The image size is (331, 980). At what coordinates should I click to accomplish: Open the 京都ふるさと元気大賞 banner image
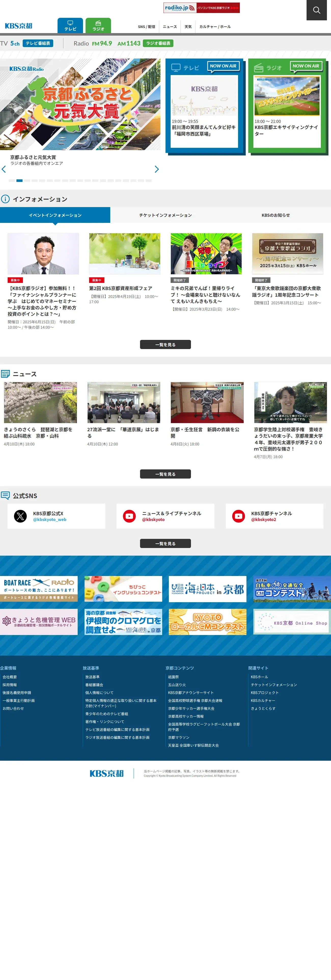tap(80, 104)
